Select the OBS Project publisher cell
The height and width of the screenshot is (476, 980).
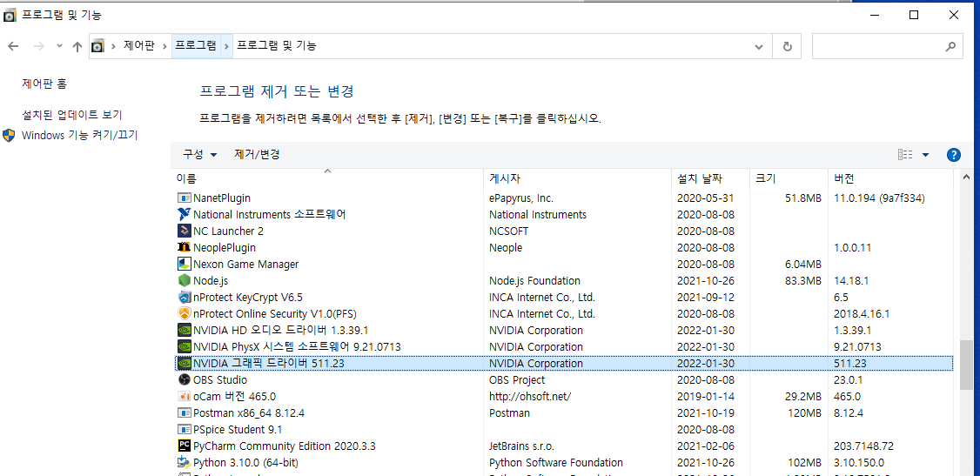pyautogui.click(x=517, y=379)
